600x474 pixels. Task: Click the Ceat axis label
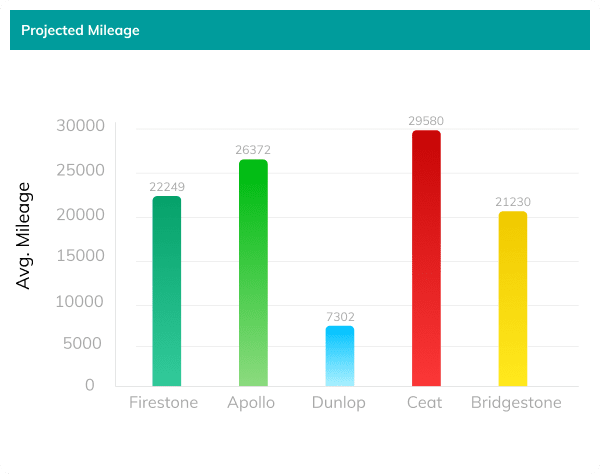[x=424, y=402]
